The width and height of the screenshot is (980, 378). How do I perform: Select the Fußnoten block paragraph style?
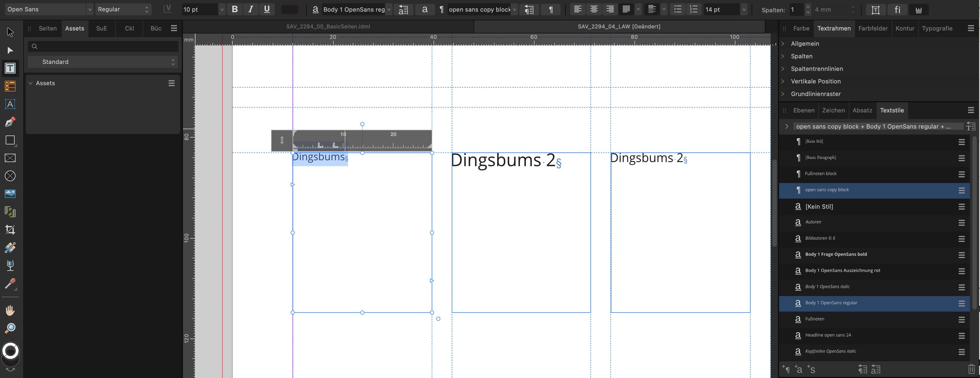point(874,173)
